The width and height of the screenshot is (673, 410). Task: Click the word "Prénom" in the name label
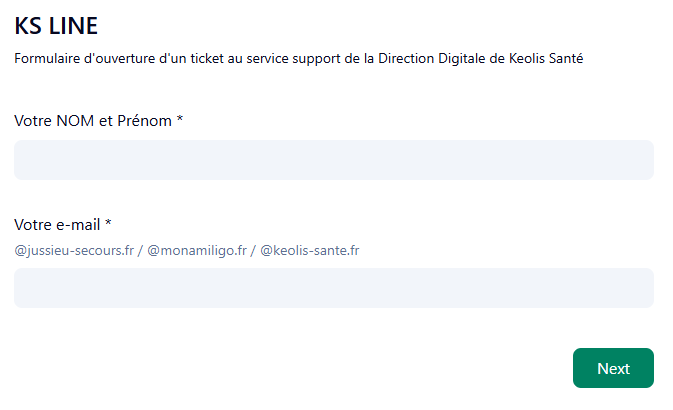pyautogui.click(x=146, y=121)
